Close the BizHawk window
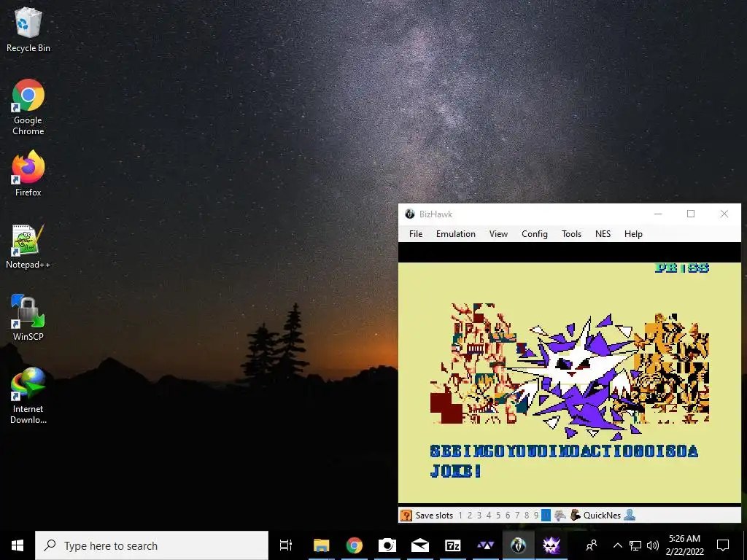Screen dimensions: 747x560 pyautogui.click(x=724, y=214)
